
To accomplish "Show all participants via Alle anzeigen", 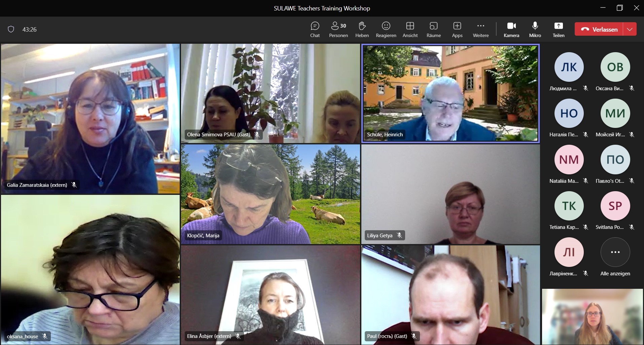I will coord(615,257).
